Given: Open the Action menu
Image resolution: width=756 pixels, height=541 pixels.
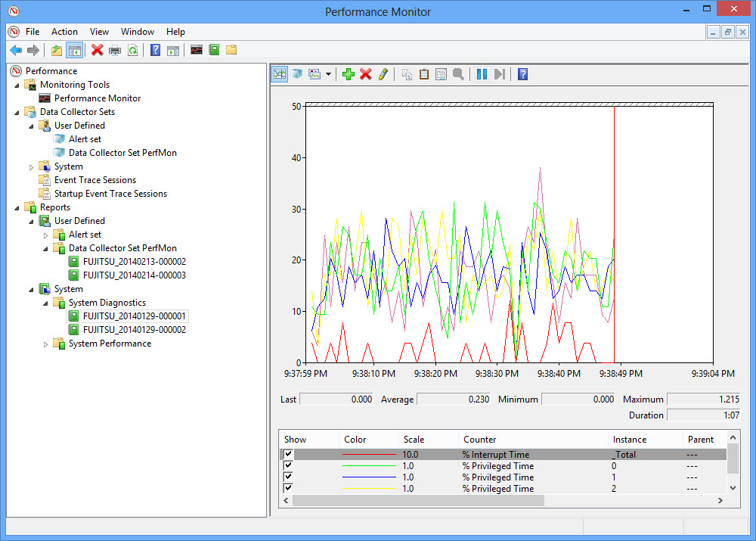Looking at the screenshot, I should tap(64, 32).
